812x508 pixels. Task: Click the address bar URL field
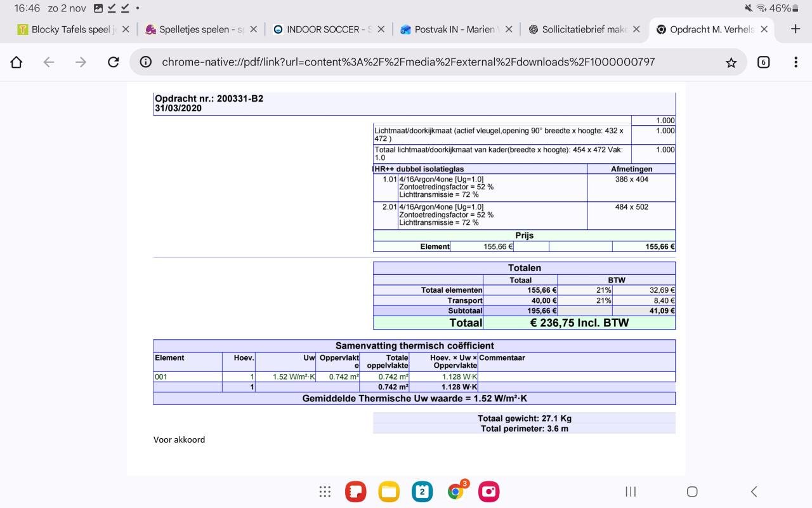click(x=406, y=62)
